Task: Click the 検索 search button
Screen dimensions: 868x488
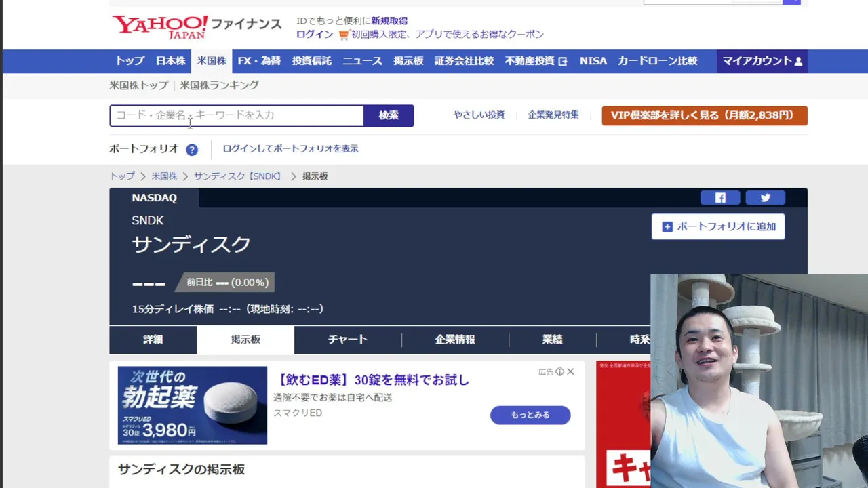Action: point(389,116)
